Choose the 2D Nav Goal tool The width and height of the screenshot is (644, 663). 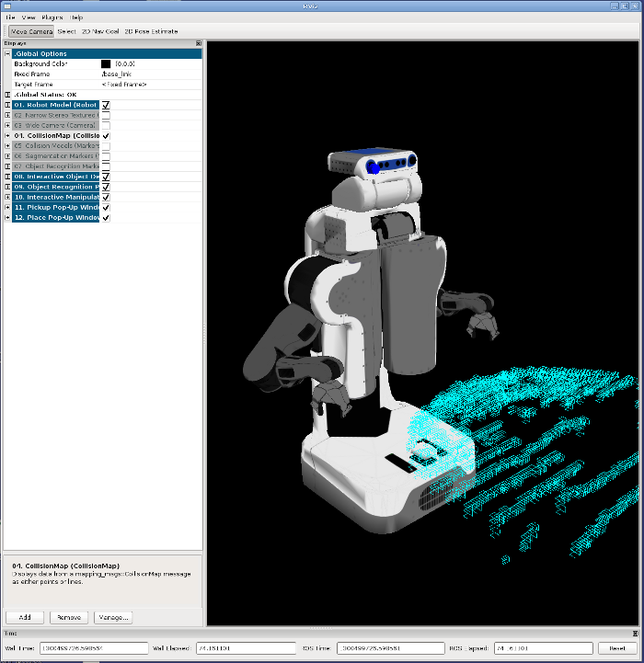[x=99, y=31]
